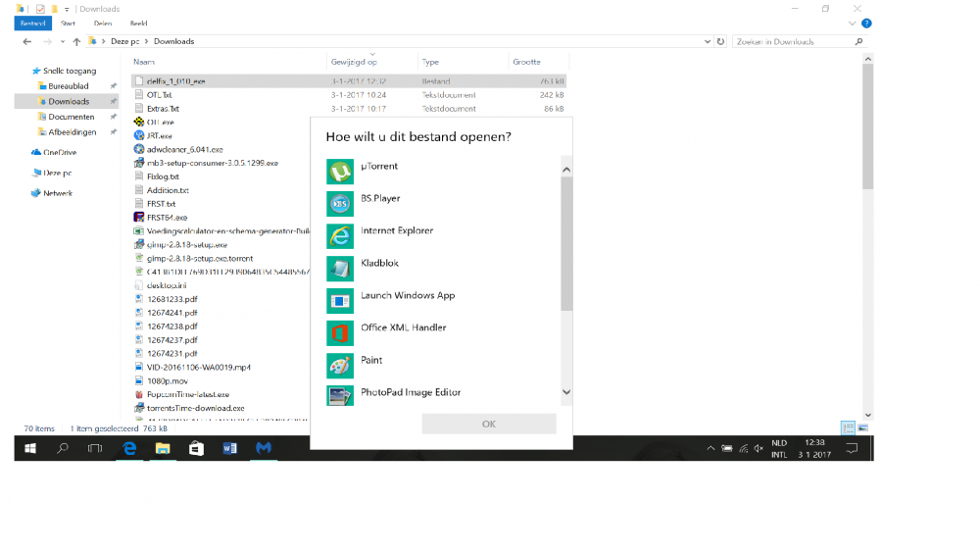Sort by the Type column header
Image resolution: width=980 pixels, height=552 pixels.
[x=430, y=62]
